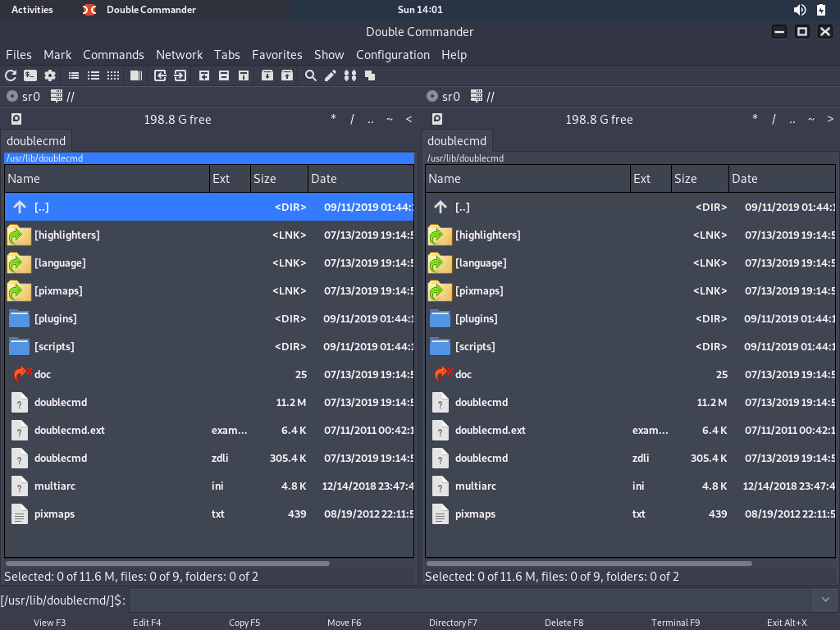Viewport: 840px width, 630px height.
Task: Toggle flat view toolbar icon
Action: (x=137, y=75)
